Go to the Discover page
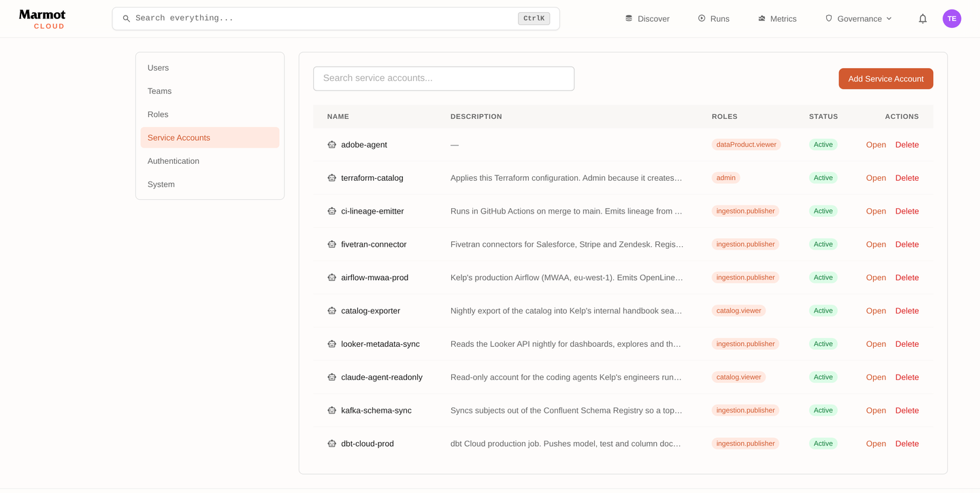The height and width of the screenshot is (493, 980). click(x=647, y=19)
